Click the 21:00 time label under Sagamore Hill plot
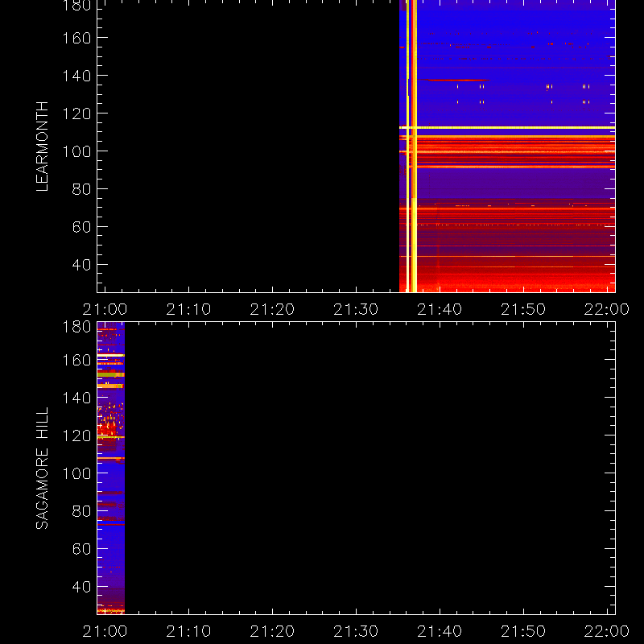 (x=105, y=631)
